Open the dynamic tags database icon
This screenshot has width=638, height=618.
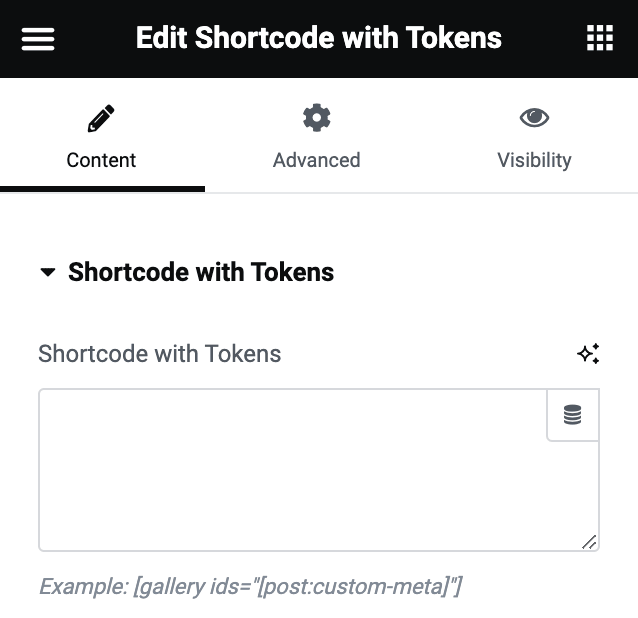pyautogui.click(x=572, y=415)
